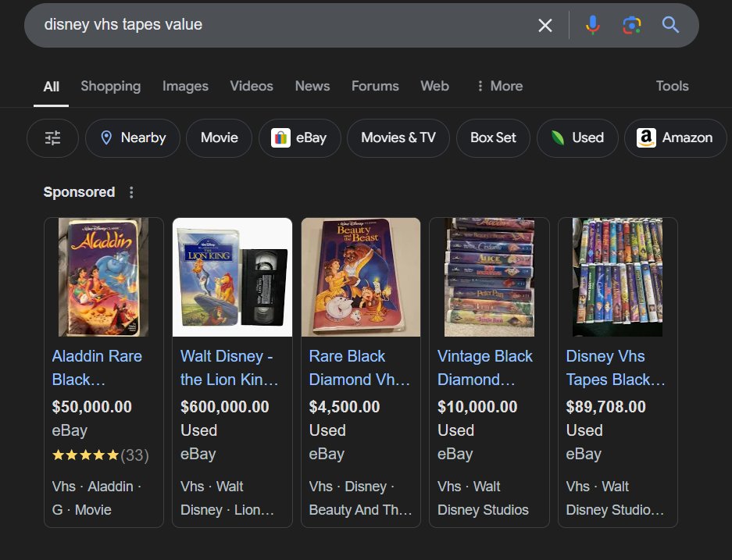This screenshot has height=560, width=732.
Task: Switch to the Forums tab
Action: [x=375, y=86]
